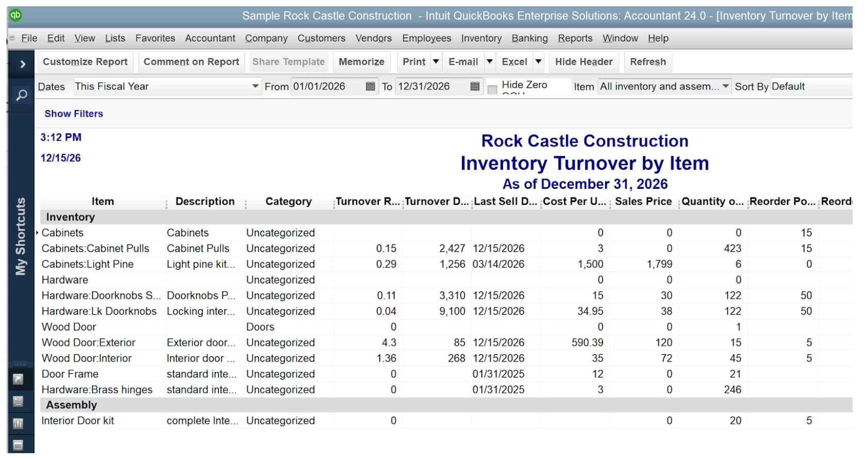The height and width of the screenshot is (459, 868).
Task: Click the Hardware:Doorknobs S... item
Action: click(x=101, y=296)
